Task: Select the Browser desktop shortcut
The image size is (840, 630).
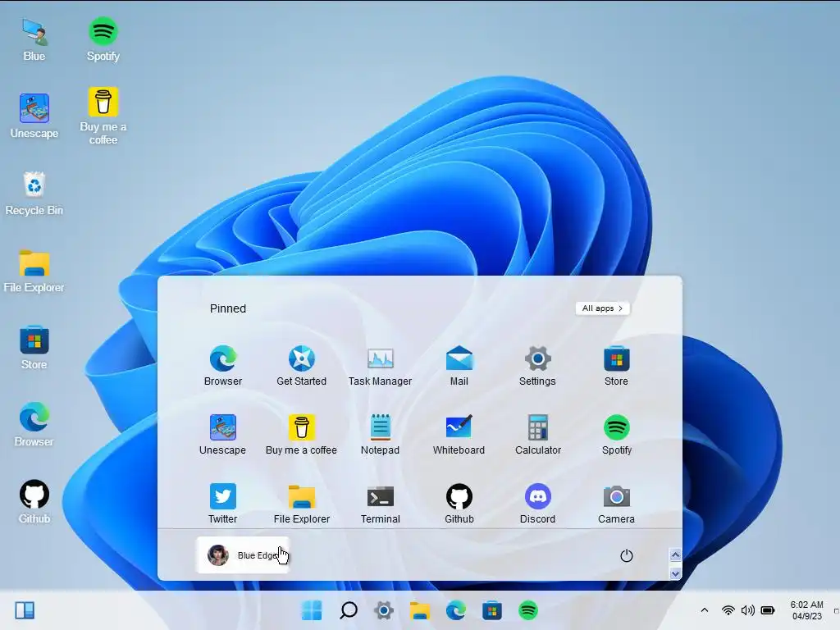Action: [34, 425]
